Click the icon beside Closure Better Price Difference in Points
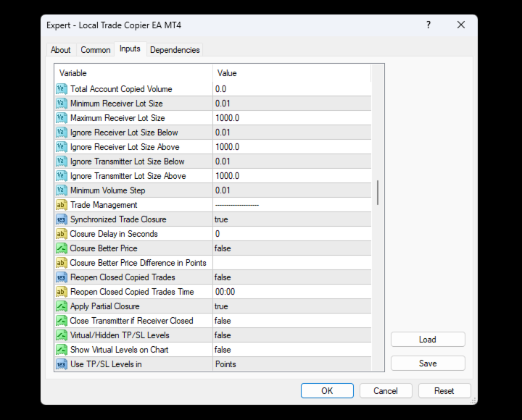The height and width of the screenshot is (420, 522). click(62, 263)
